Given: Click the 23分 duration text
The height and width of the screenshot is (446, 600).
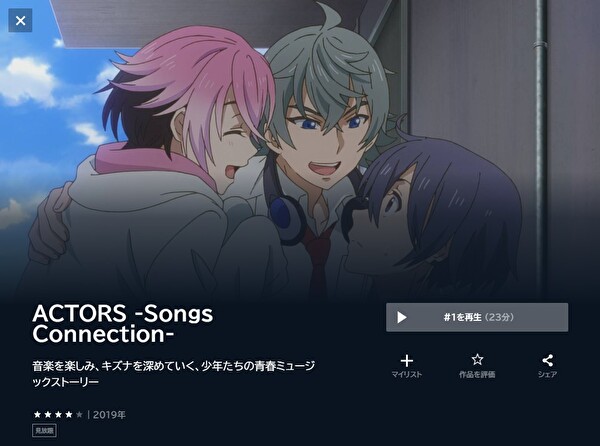Looking at the screenshot, I should (501, 317).
